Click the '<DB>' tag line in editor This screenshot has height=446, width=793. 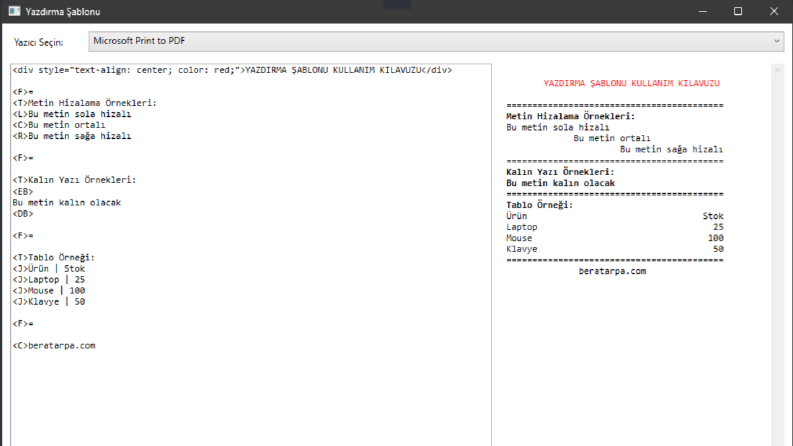point(23,214)
